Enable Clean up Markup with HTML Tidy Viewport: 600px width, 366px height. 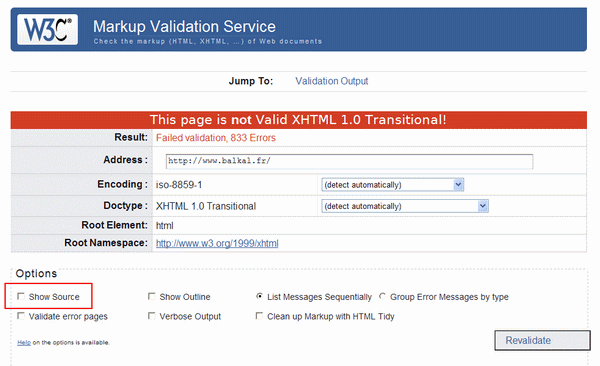point(259,316)
